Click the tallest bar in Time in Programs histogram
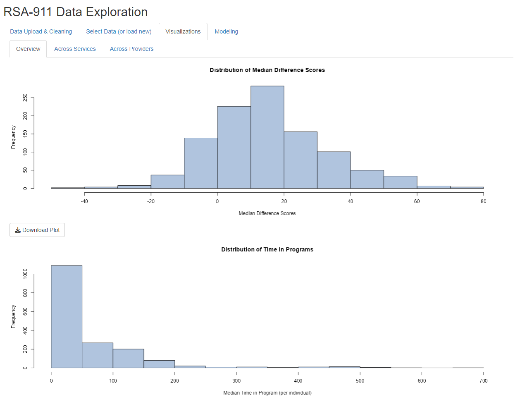Image resolution: width=532 pixels, height=402 pixels. click(67, 316)
